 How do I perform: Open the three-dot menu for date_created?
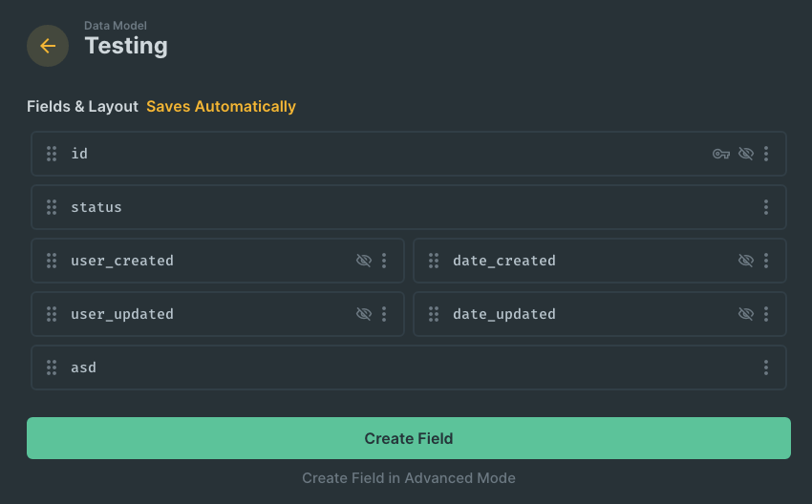pyautogui.click(x=766, y=261)
